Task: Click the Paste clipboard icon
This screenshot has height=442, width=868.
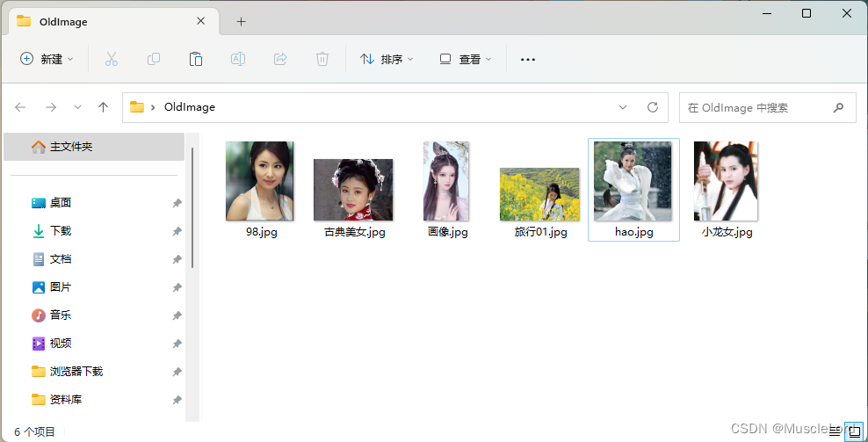Action: pyautogui.click(x=195, y=59)
